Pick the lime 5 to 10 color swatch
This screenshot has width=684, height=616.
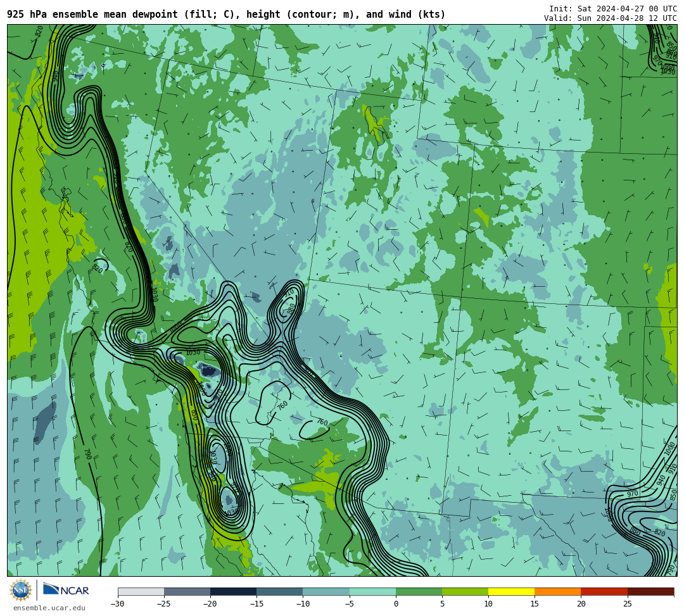[x=465, y=591]
